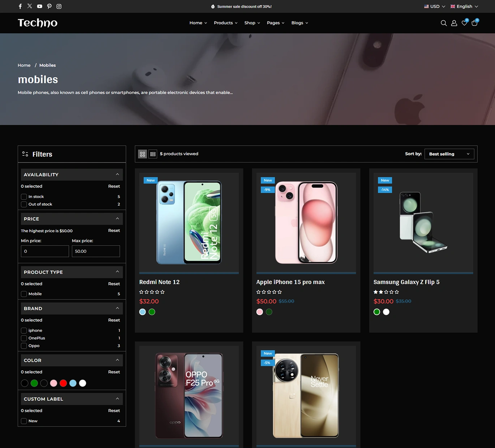Open the YouTube social link
Viewport: 495px width, 448px height.
(x=39, y=6)
